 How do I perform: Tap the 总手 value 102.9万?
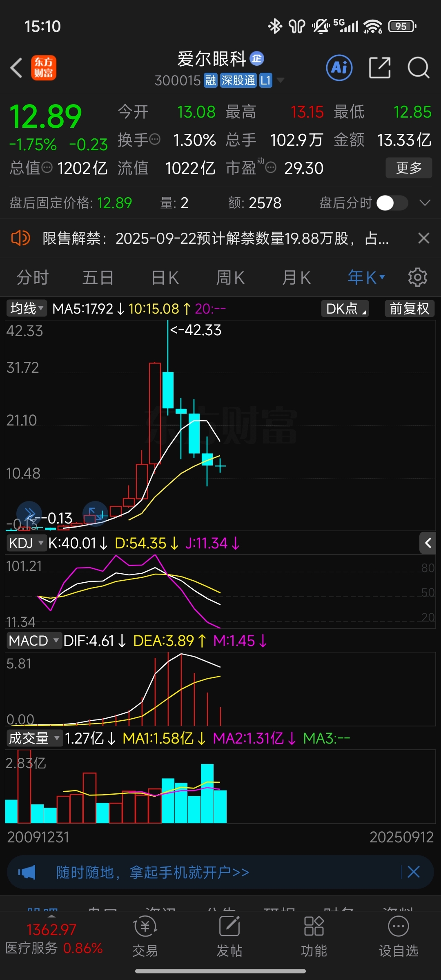tap(296, 140)
